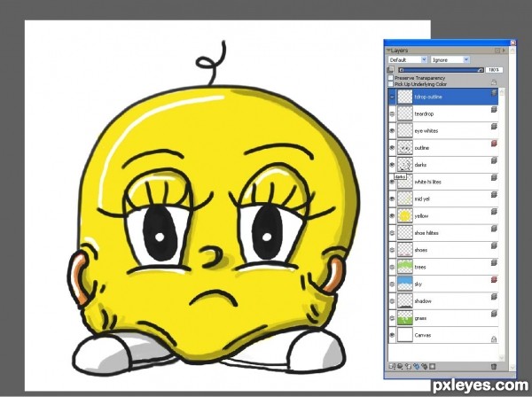Screen dimensions: 532x397
Task: Click the layer type icon on grass row
Action: click(494, 314)
